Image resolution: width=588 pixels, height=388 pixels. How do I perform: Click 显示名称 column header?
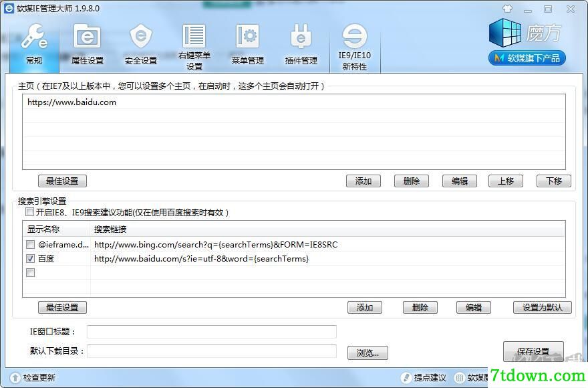(x=57, y=229)
